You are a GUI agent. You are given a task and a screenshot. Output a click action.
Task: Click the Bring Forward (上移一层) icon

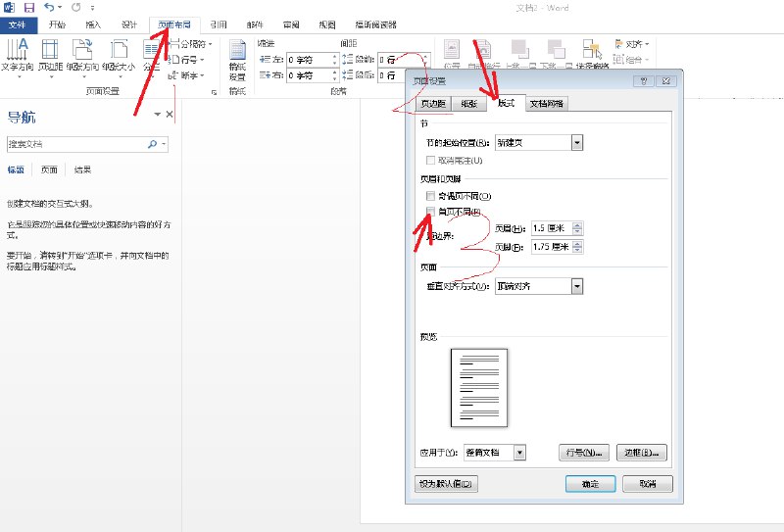coord(520,54)
